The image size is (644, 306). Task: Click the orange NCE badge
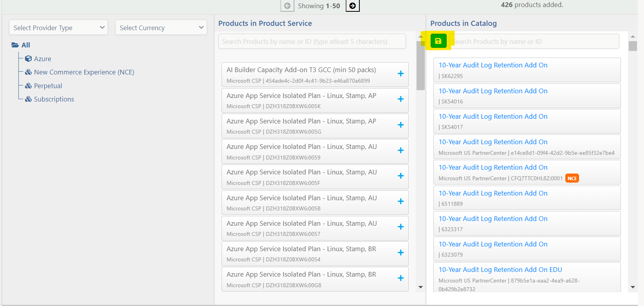click(x=572, y=178)
